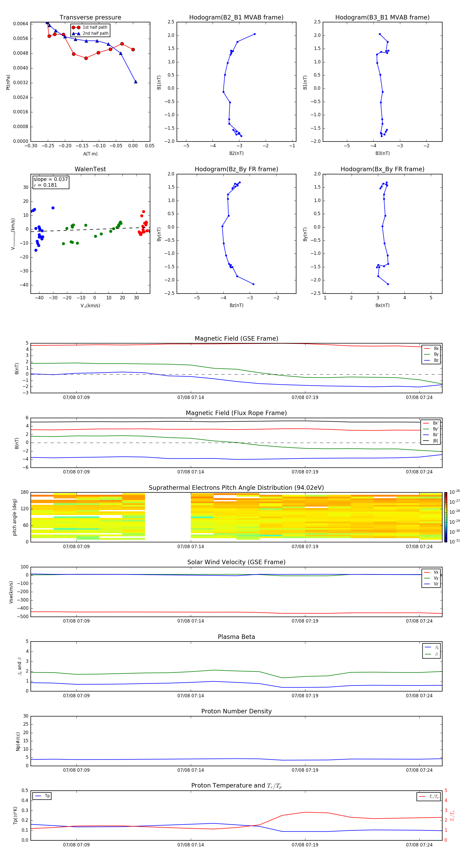Click the 'Bx(nT)' hodogram x-axis label

382,305
